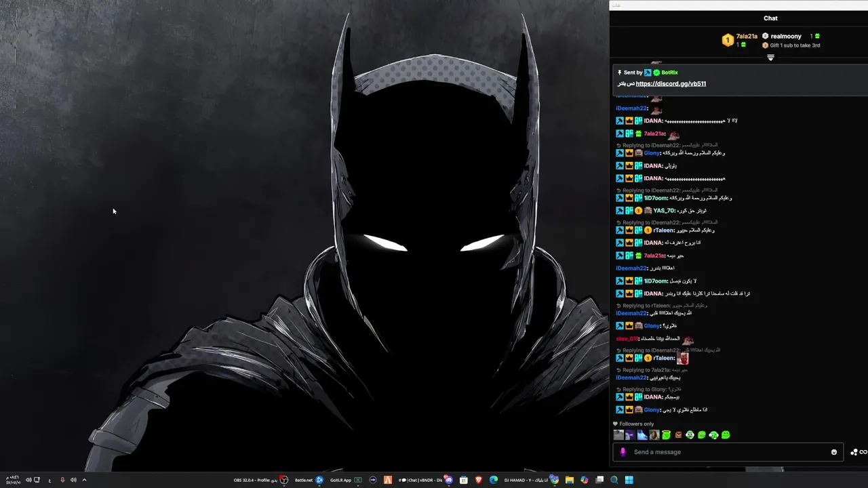Toggle the system tray microphone icon
The height and width of the screenshot is (488, 868).
click(x=62, y=480)
